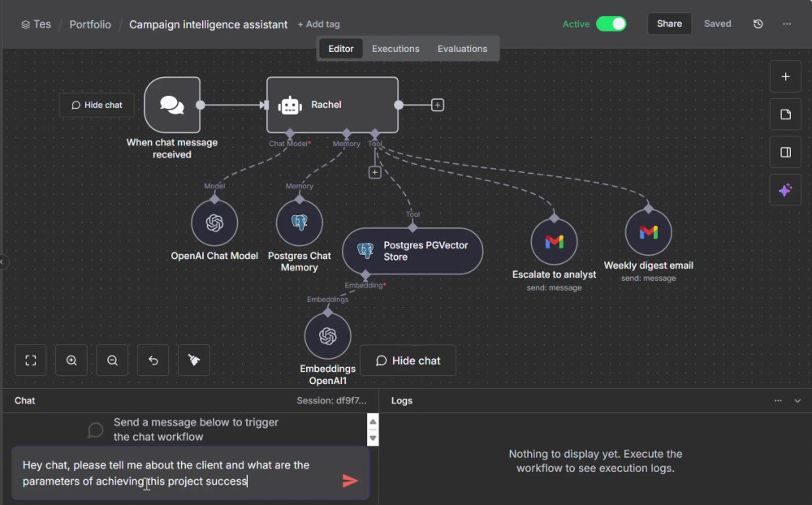The width and height of the screenshot is (812, 505).
Task: Open the Rachel AI agent node
Action: [332, 105]
